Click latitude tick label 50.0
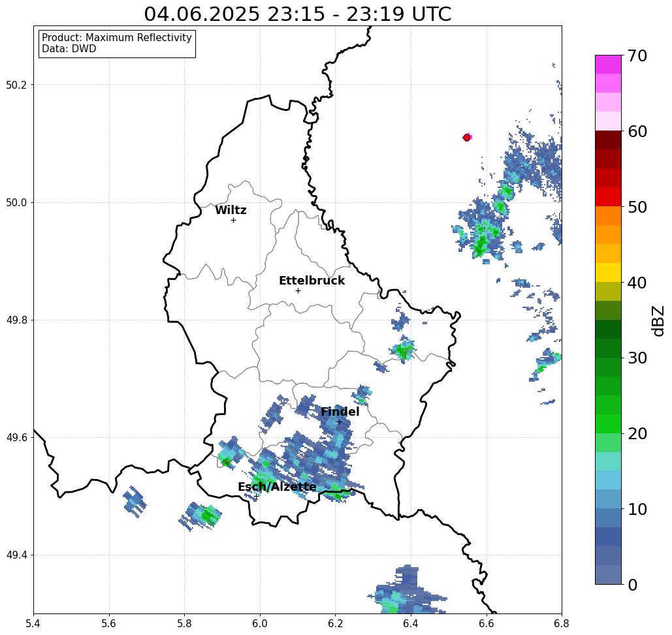672x635 pixels. tap(16, 202)
